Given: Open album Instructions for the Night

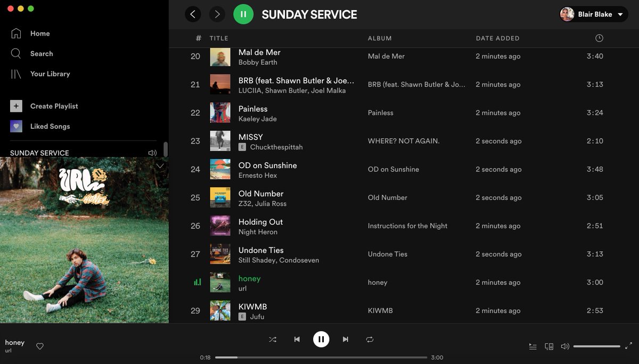Looking at the screenshot, I should [x=408, y=226].
